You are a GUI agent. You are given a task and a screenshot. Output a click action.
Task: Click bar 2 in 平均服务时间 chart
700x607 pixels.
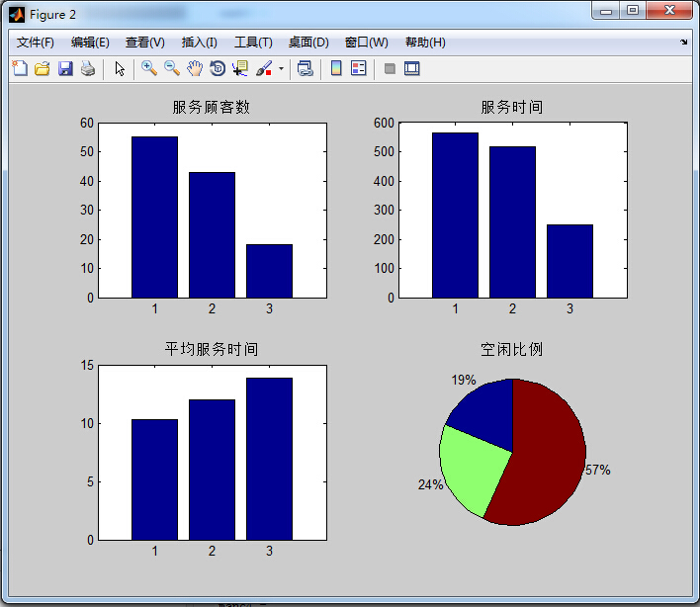212,470
